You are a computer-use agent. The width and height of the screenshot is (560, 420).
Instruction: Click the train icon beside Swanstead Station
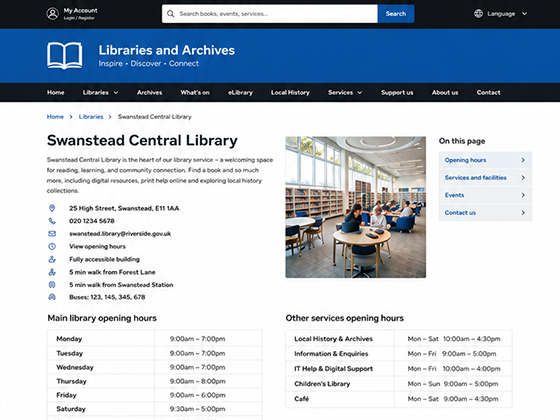pyautogui.click(x=52, y=285)
